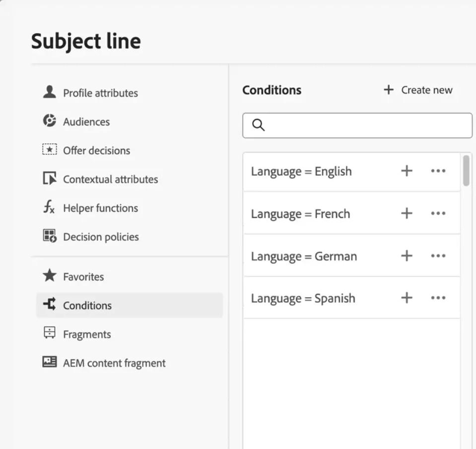Add the Language = French condition
The image size is (476, 449).
407,213
